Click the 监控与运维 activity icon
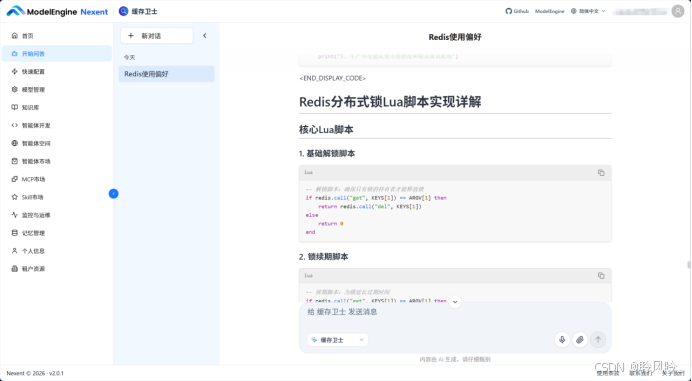The width and height of the screenshot is (692, 381). (15, 215)
